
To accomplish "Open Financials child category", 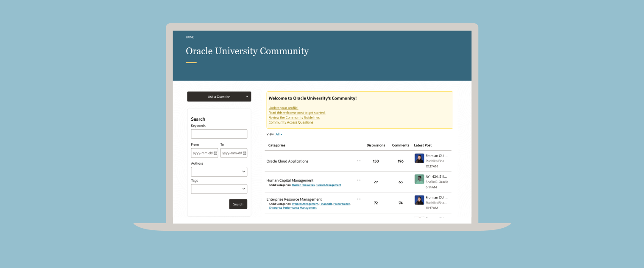I will (326, 204).
